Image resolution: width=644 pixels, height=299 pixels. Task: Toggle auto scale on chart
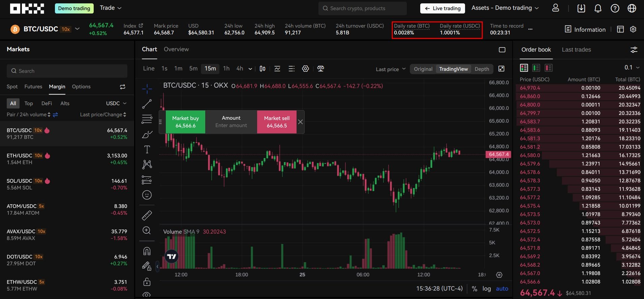[x=502, y=289]
